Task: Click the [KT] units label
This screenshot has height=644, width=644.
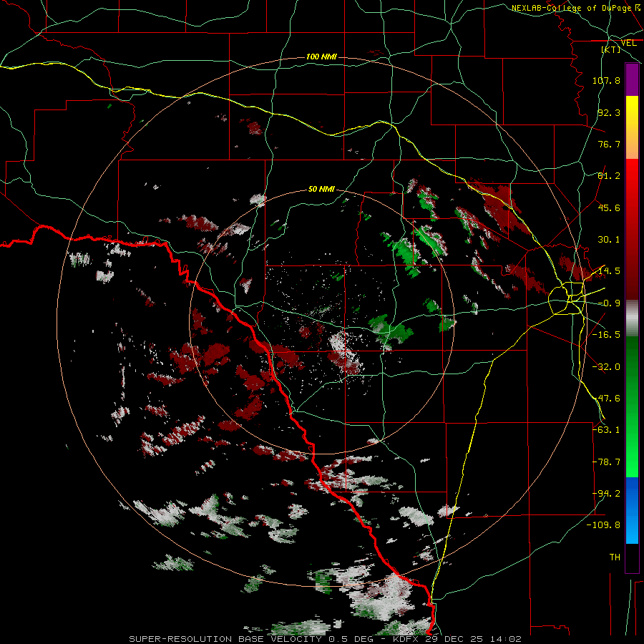Action: coord(611,49)
